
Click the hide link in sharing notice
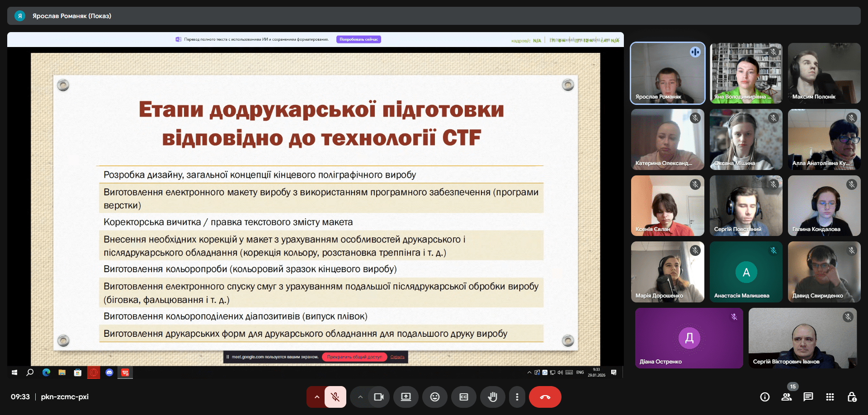pos(397,357)
